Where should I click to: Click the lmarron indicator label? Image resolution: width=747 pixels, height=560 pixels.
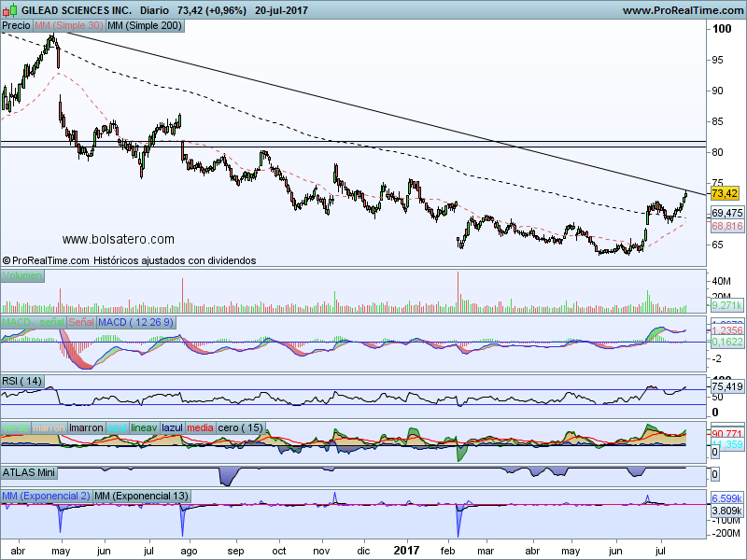[x=86, y=427]
